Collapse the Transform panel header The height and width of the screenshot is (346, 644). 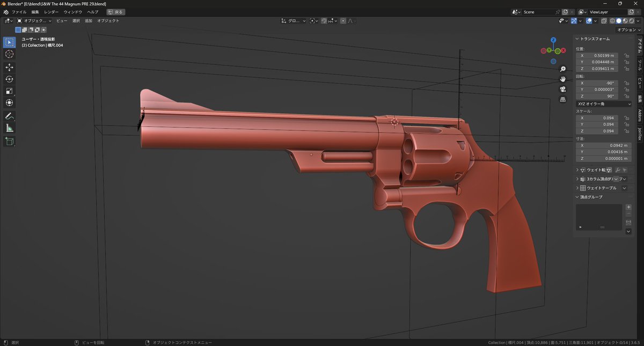point(594,39)
